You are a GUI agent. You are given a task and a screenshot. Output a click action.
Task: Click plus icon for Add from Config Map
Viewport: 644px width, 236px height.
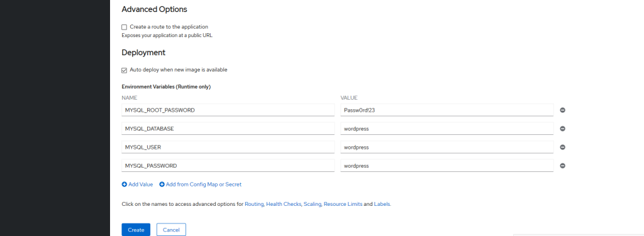coord(162,185)
